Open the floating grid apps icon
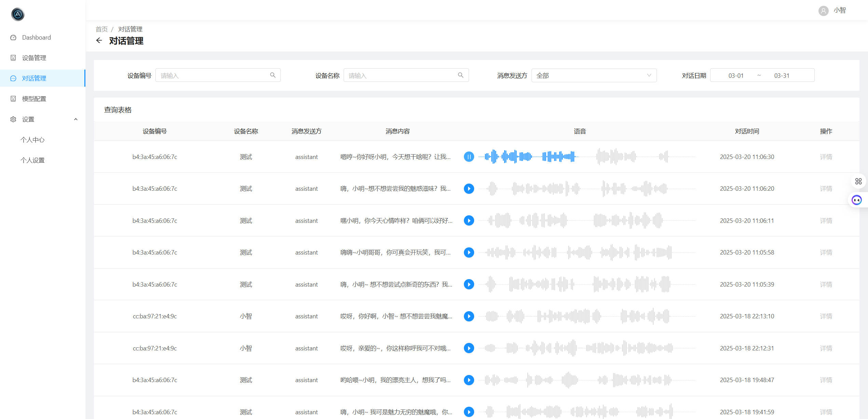Screen dimensions: 868x419 point(858,181)
